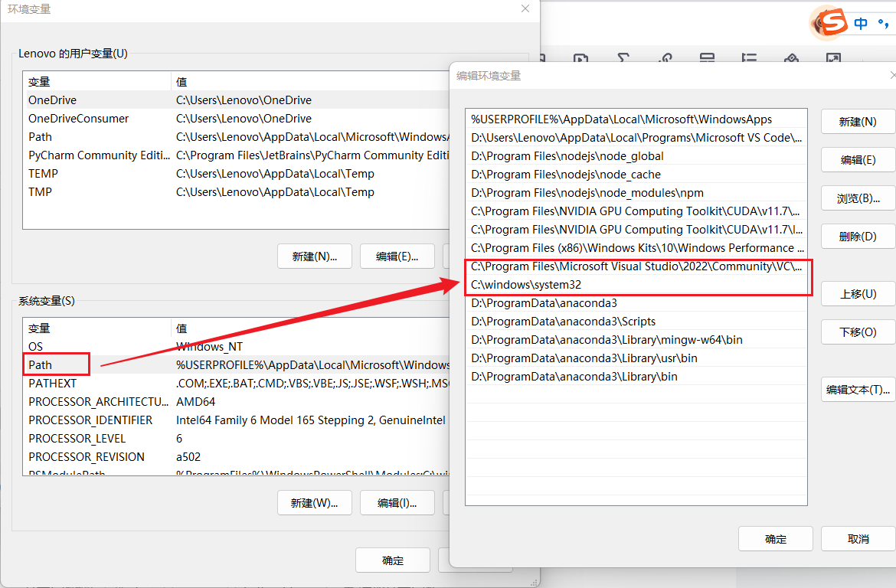The image size is (896, 588).
Task: Select the C:\windows\system32 entry
Action: pos(636,285)
